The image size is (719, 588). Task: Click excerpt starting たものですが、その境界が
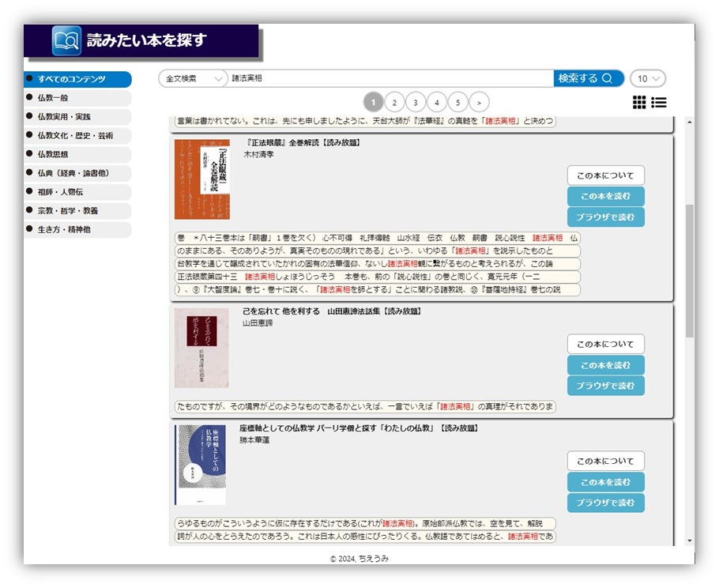365,406
